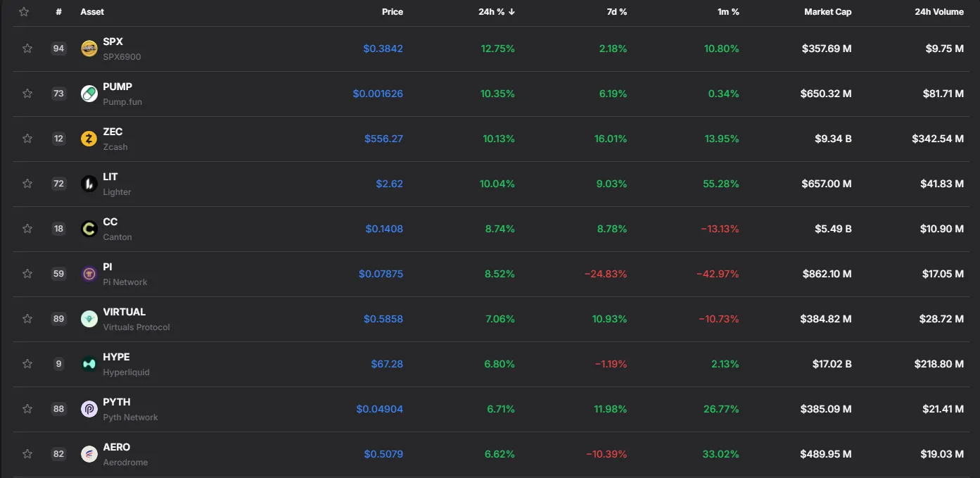
Task: Open the VIRTUAL Virtuals Protocol asset link
Action: (136, 319)
